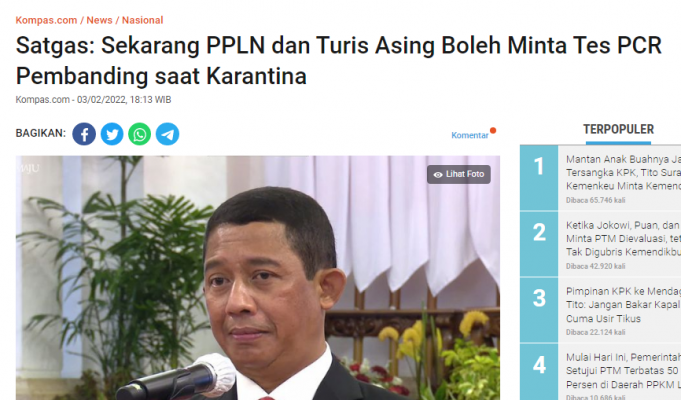Open News breadcrumb link
This screenshot has height=400, width=681.
click(x=99, y=20)
